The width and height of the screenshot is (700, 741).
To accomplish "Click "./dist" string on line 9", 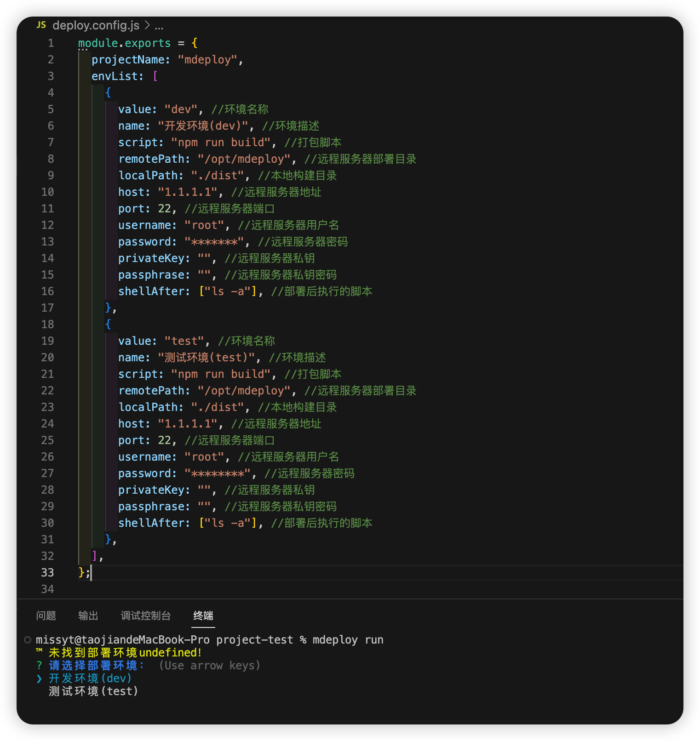I will [218, 176].
